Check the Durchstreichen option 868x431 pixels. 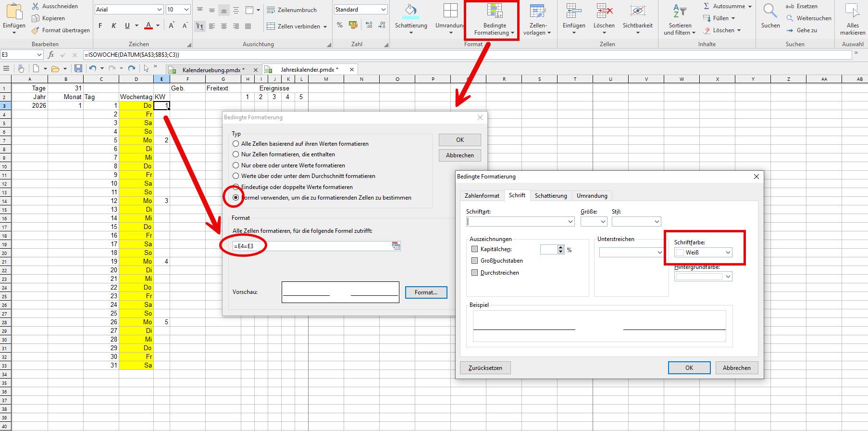[475, 273]
